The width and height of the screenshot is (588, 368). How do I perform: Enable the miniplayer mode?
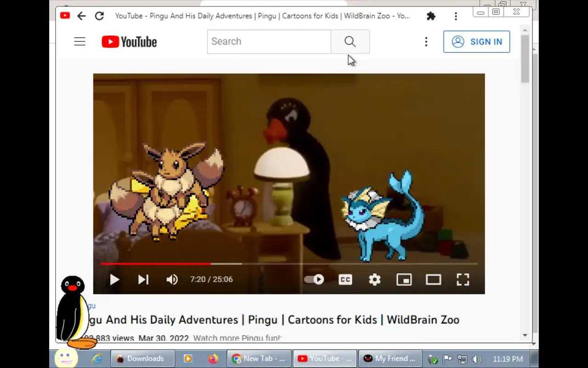pyautogui.click(x=404, y=279)
